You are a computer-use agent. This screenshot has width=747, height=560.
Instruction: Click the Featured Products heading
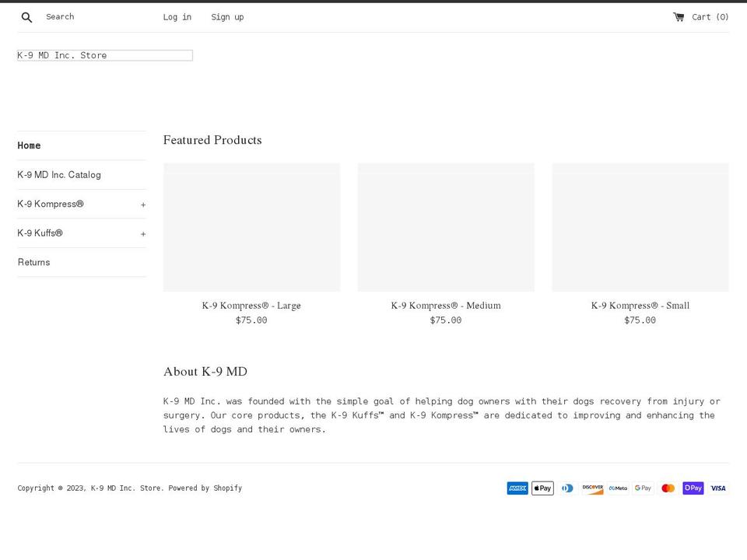point(212,140)
